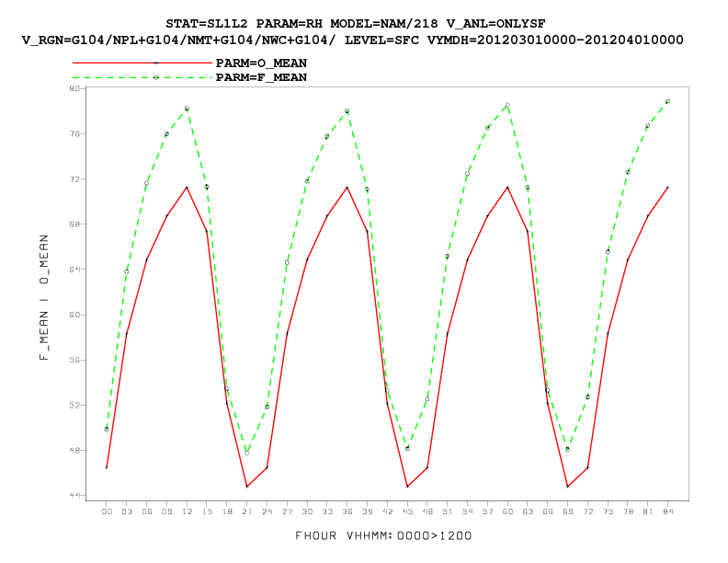Click the y-axis tick label 56

[x=74, y=360]
